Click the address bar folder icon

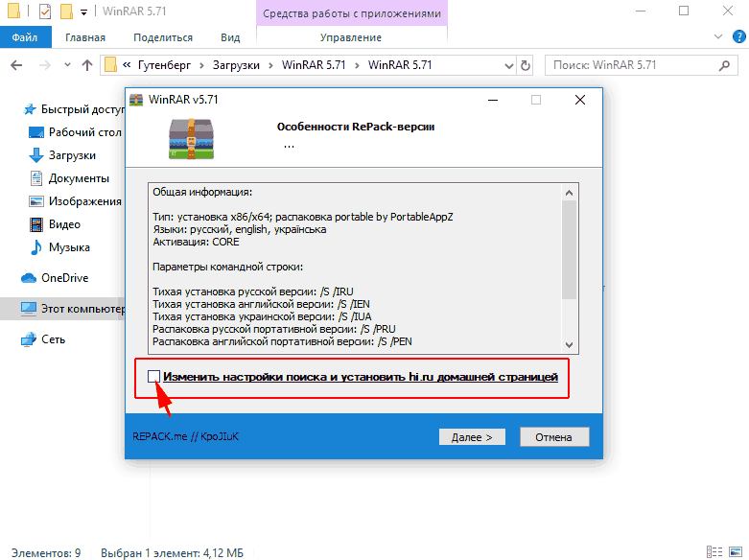(x=110, y=65)
